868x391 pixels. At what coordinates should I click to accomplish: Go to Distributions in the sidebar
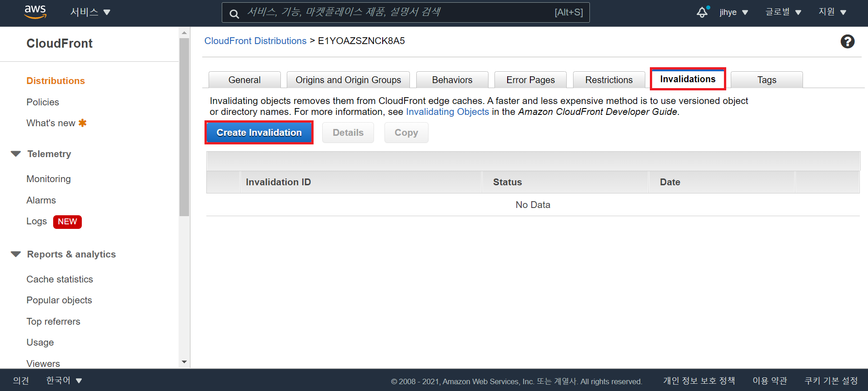tap(55, 81)
